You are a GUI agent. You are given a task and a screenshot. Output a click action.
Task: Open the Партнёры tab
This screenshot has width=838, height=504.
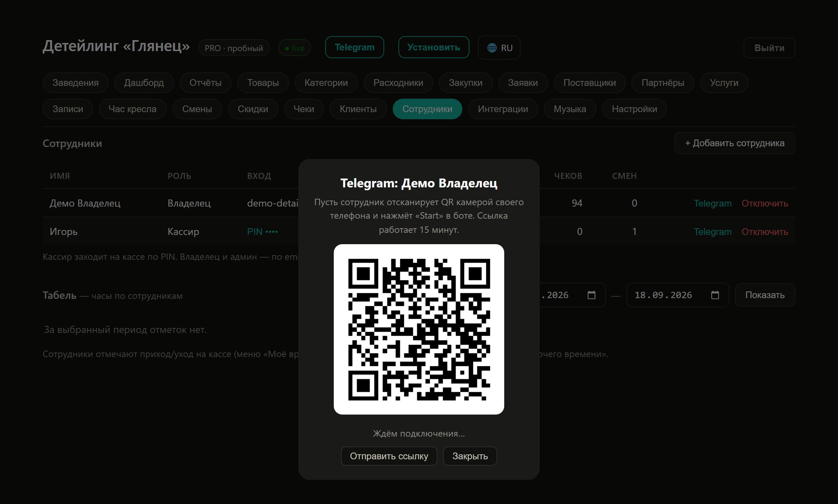[663, 83]
